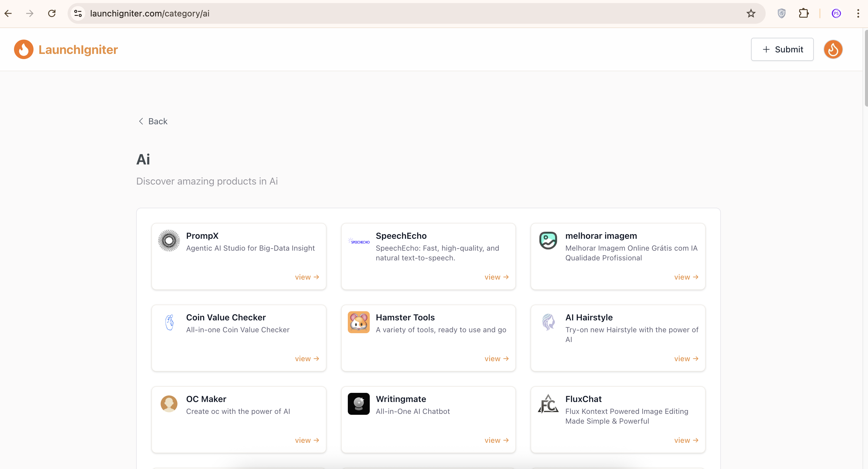Screen dimensions: 868x469
Task: View the SpeechEcho product
Action: coord(497,277)
